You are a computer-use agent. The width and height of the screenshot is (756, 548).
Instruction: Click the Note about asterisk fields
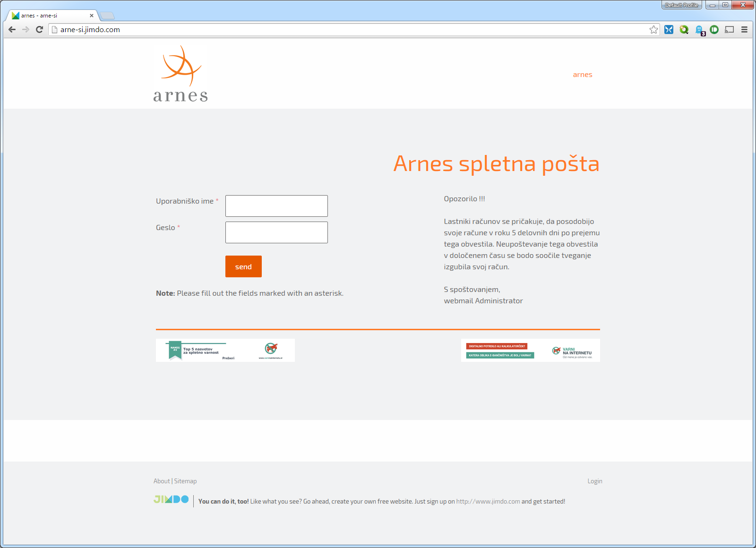[249, 293]
